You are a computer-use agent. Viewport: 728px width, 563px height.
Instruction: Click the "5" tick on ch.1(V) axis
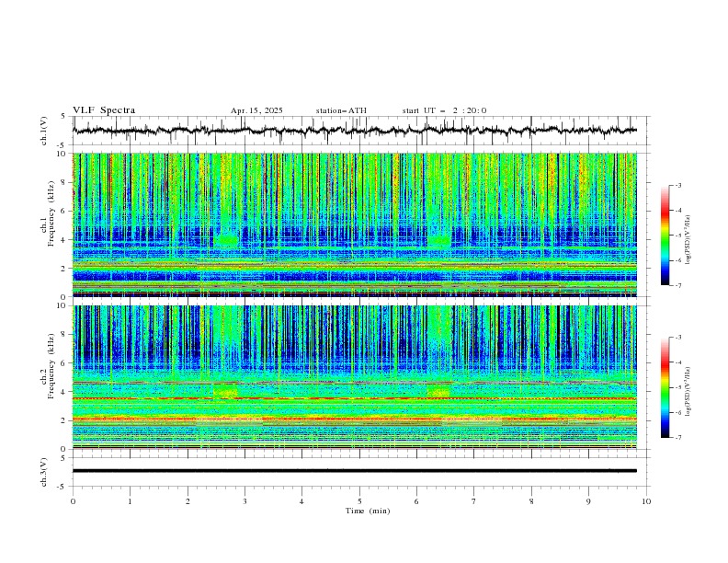point(64,117)
